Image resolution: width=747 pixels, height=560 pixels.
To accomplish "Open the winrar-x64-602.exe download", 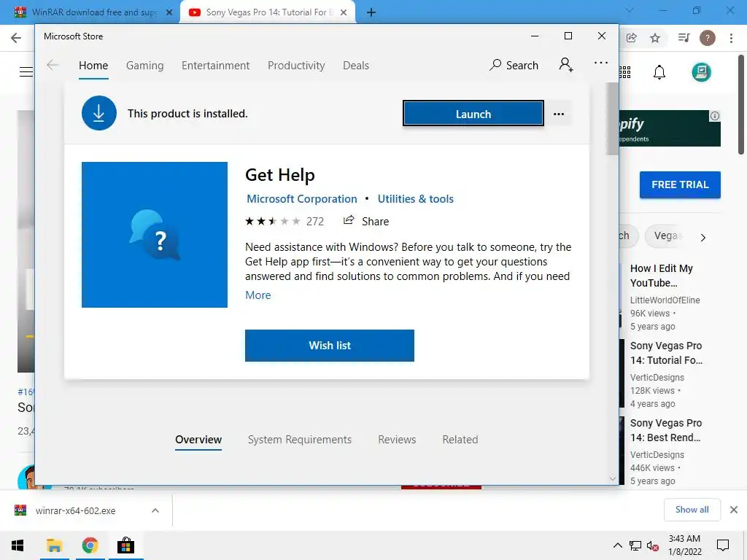I will click(75, 510).
